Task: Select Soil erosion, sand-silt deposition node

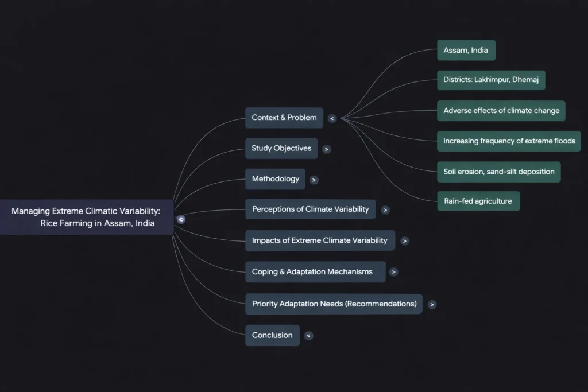Action: (x=498, y=172)
